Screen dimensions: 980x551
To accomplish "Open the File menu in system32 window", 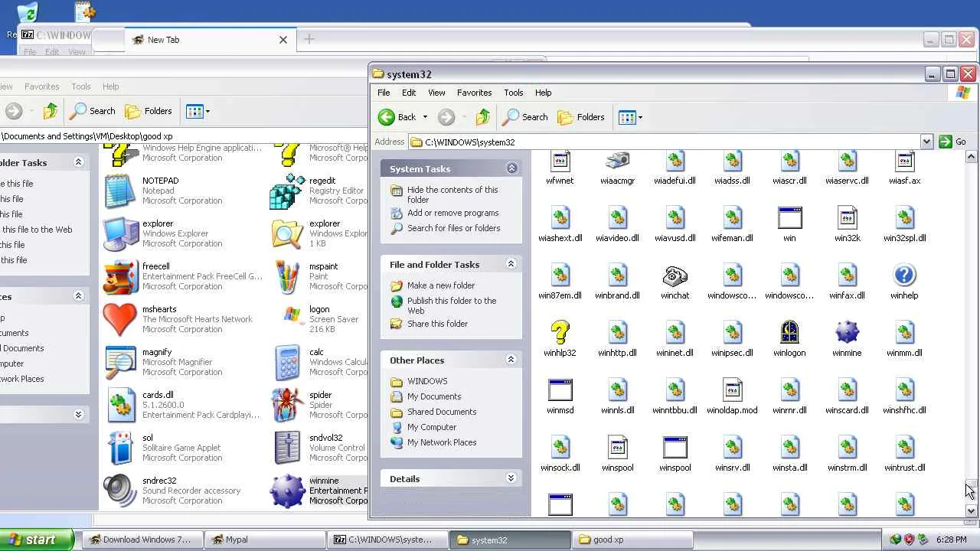I will click(384, 93).
